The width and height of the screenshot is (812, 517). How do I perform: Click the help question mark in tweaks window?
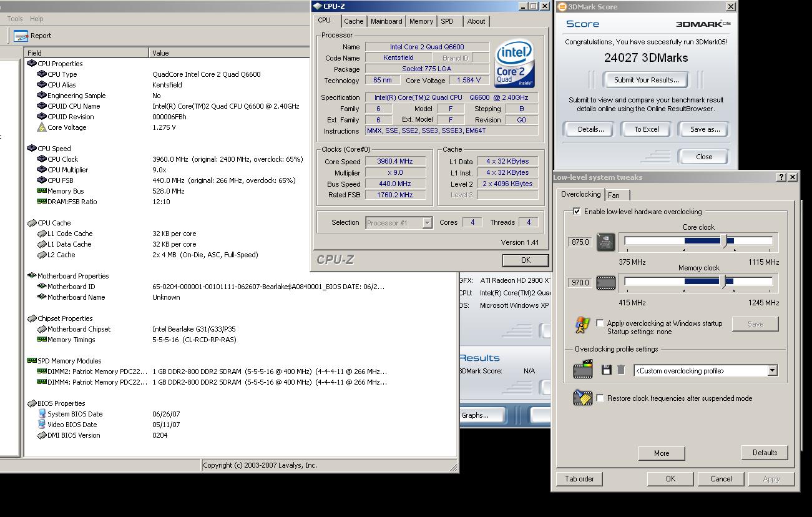pyautogui.click(x=781, y=177)
